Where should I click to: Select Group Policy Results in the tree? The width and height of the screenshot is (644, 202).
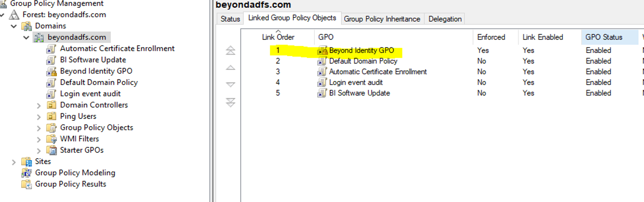coord(71,184)
